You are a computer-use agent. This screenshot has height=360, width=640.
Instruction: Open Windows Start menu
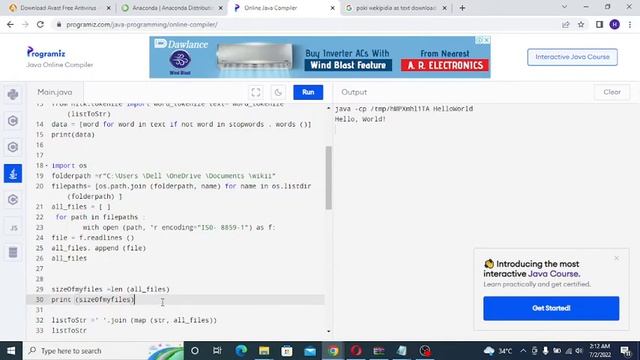(11, 351)
